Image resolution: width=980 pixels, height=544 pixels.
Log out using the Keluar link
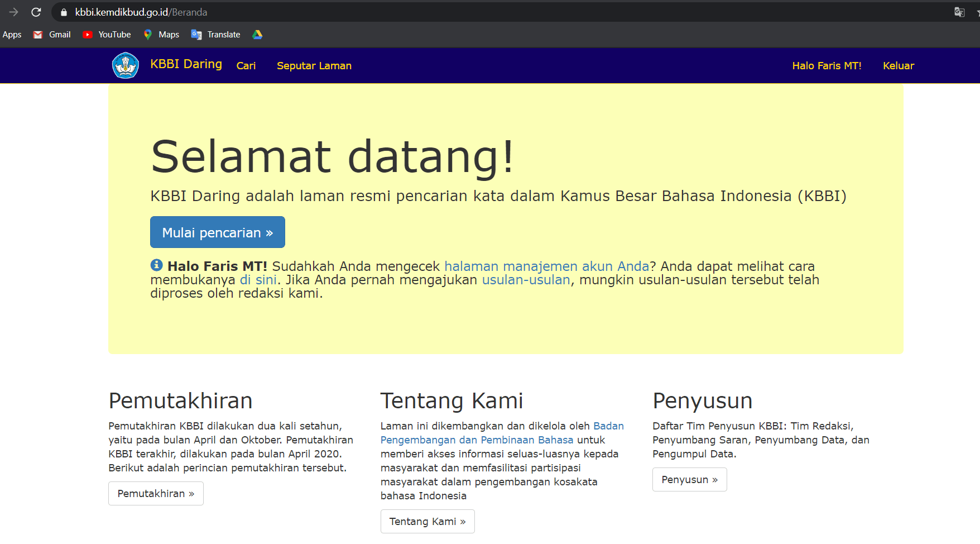click(899, 66)
